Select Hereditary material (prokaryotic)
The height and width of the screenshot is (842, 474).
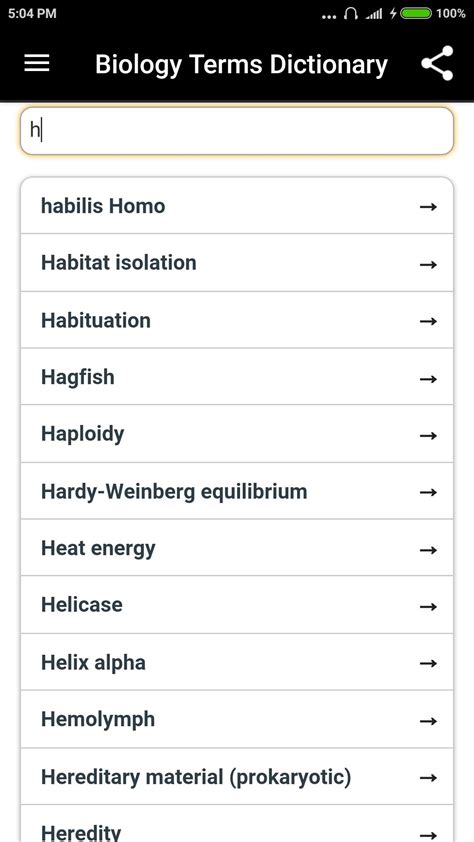[x=237, y=777]
